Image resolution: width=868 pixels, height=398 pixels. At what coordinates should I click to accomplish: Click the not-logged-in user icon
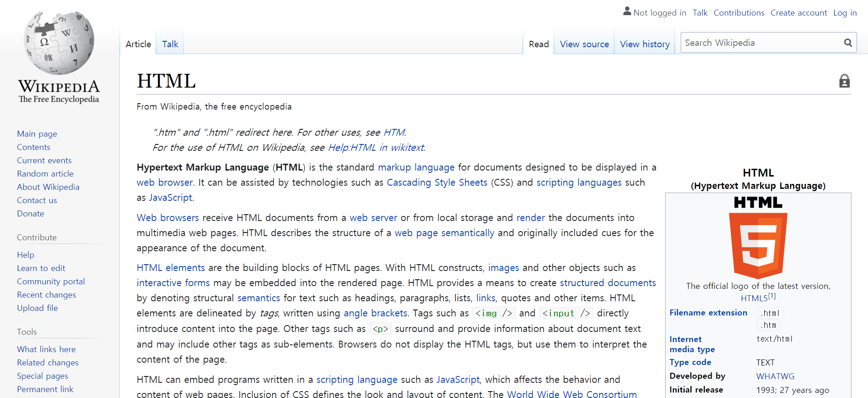click(627, 11)
